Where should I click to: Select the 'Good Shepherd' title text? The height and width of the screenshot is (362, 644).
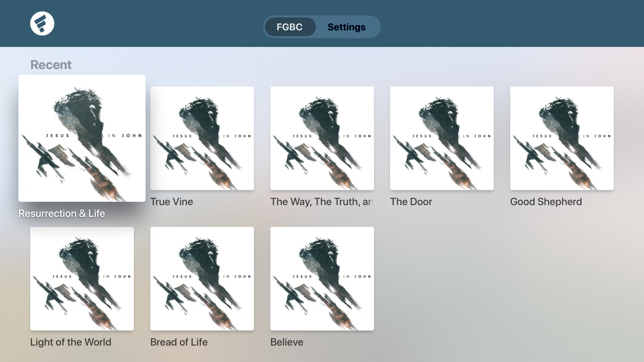546,202
